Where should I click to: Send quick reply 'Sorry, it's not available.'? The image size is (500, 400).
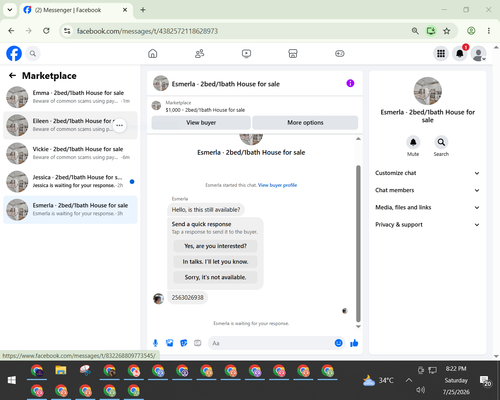click(x=215, y=277)
